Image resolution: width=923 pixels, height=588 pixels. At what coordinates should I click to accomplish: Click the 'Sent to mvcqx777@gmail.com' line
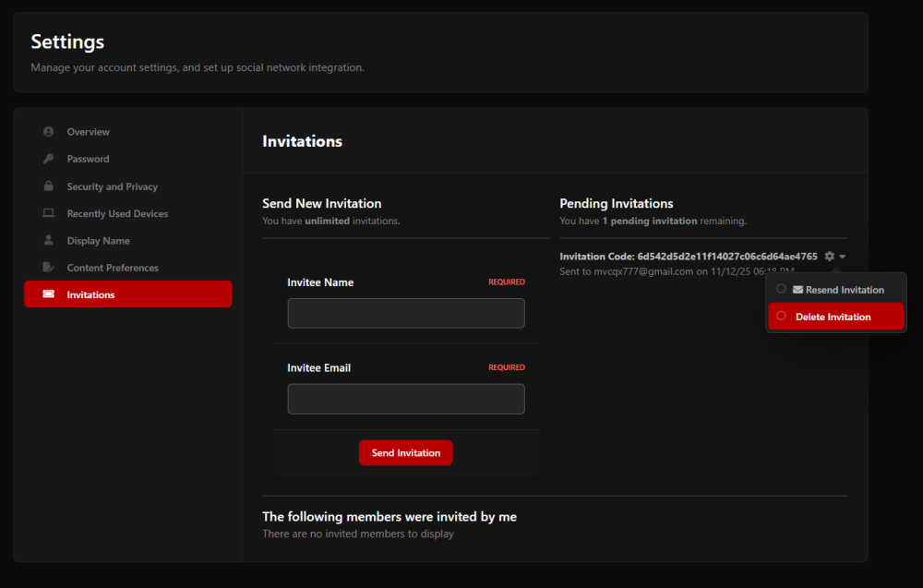point(677,271)
